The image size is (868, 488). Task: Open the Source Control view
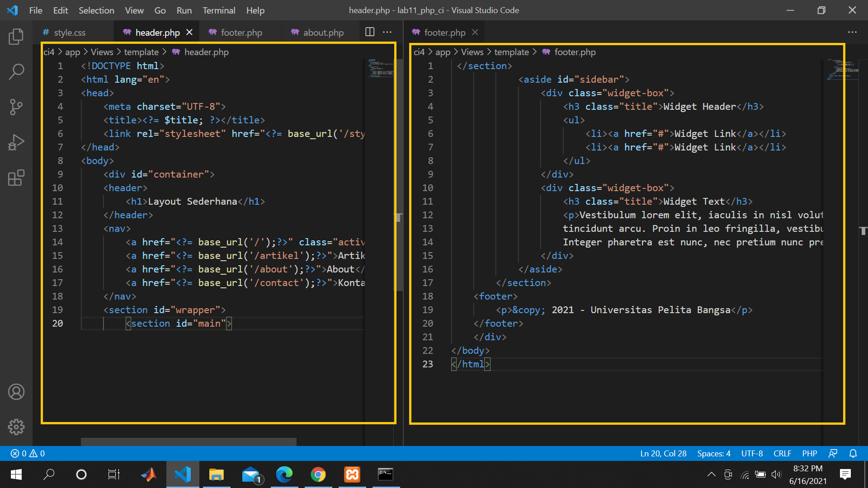pyautogui.click(x=16, y=107)
